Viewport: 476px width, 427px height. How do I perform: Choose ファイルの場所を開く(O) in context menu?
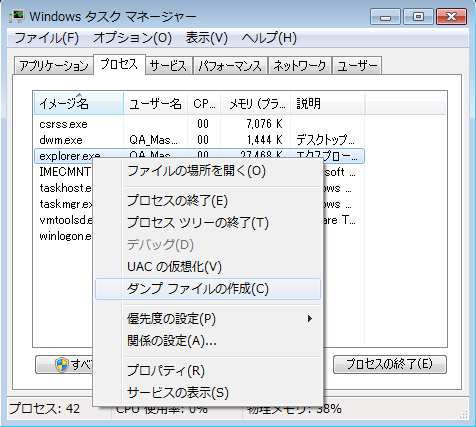pos(208,171)
